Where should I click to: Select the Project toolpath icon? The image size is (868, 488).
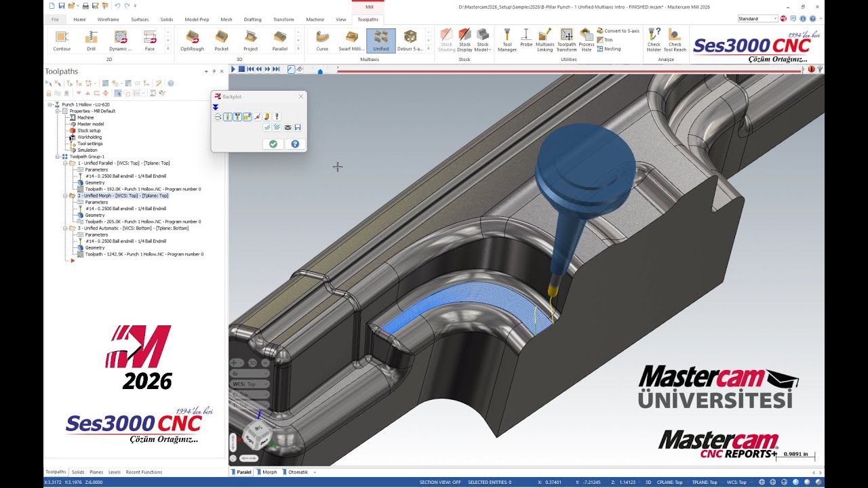point(251,41)
